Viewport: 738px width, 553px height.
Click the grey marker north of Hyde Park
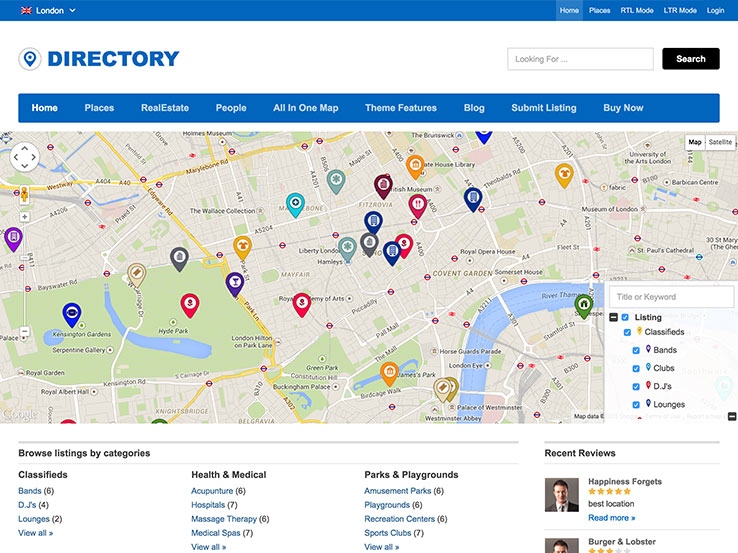coord(179,258)
